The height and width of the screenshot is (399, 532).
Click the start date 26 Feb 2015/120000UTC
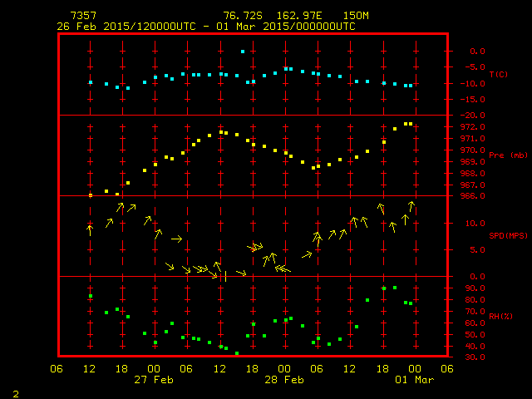(x=126, y=27)
